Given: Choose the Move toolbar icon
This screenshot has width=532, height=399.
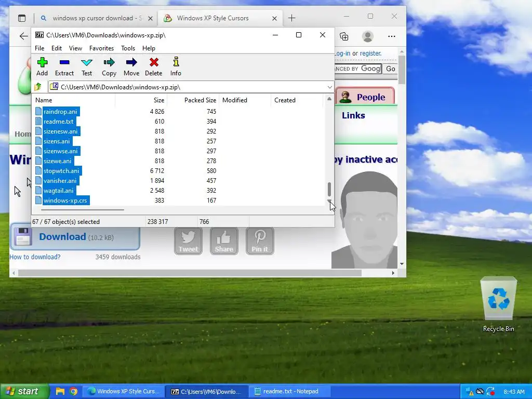Looking at the screenshot, I should (131, 67).
